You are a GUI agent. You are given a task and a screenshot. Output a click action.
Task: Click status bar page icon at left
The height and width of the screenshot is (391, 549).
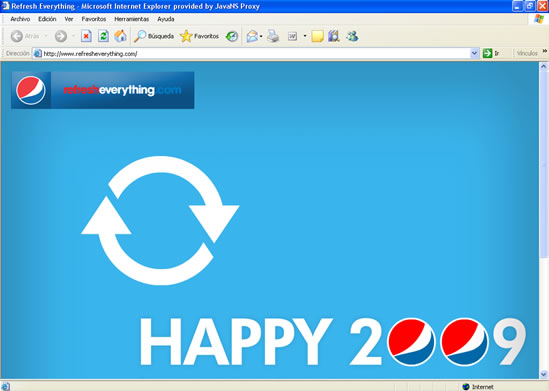tap(6, 386)
